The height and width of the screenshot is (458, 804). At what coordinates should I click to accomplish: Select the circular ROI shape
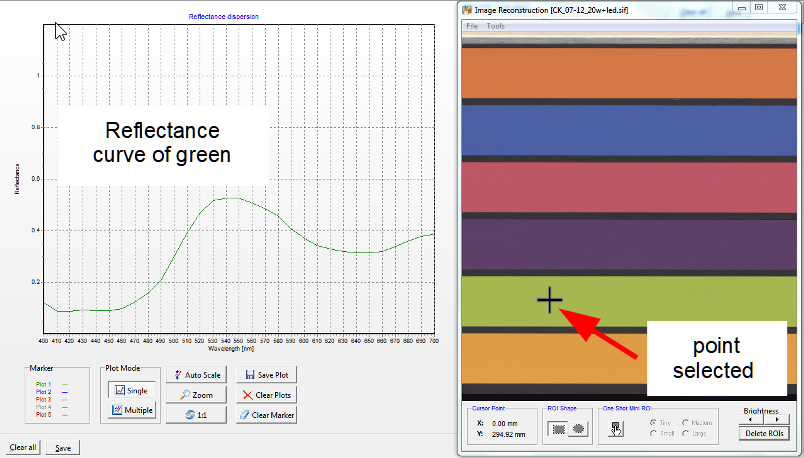(x=577, y=428)
